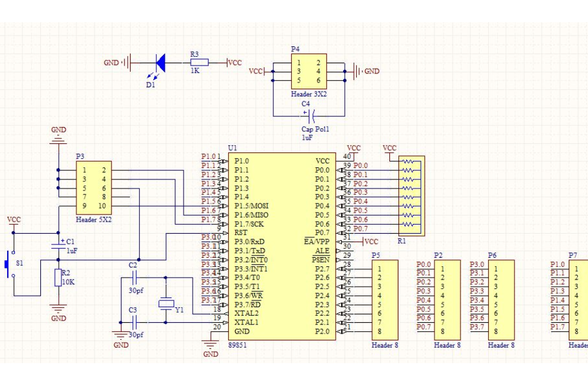Select the P7 header at right edge
Viewport: 588px width, 368px height.
click(579, 299)
